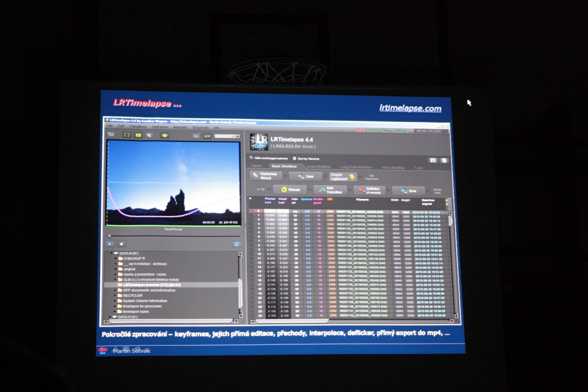Switch to the Visual Workflow tab
This screenshot has width=588, height=392.
[318, 167]
